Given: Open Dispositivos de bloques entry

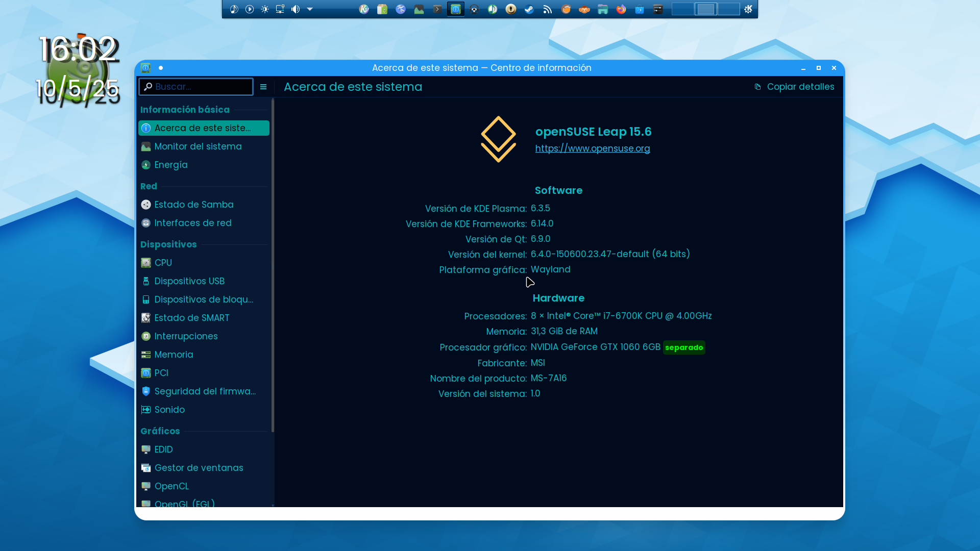Looking at the screenshot, I should point(204,299).
